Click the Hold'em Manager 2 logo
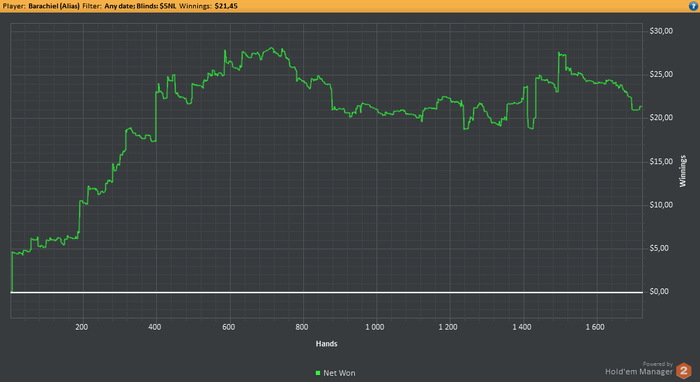The height and width of the screenshot is (382, 700). (683, 371)
